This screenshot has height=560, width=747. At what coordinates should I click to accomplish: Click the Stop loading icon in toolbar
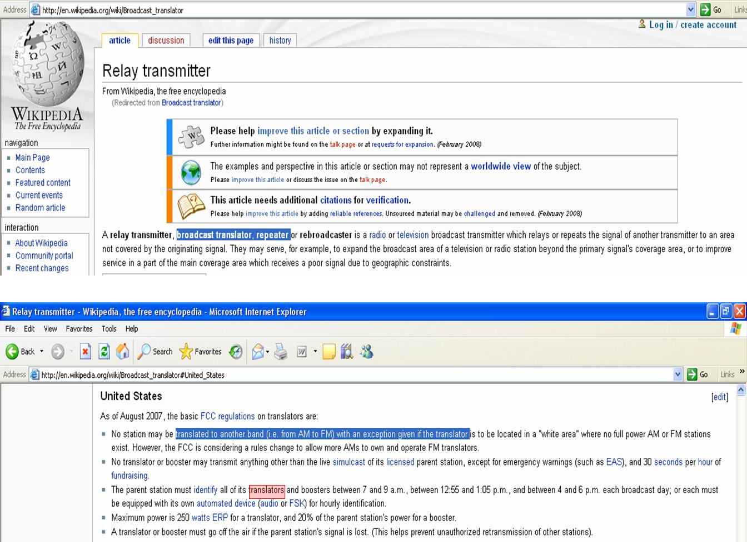click(85, 352)
